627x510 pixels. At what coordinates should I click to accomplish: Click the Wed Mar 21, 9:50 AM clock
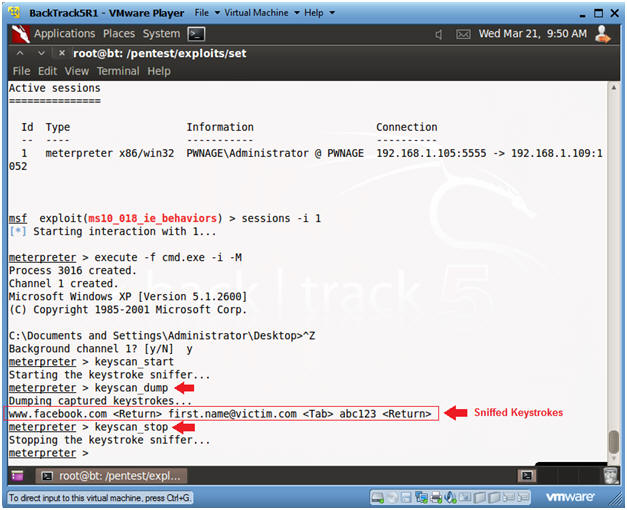pos(533,34)
